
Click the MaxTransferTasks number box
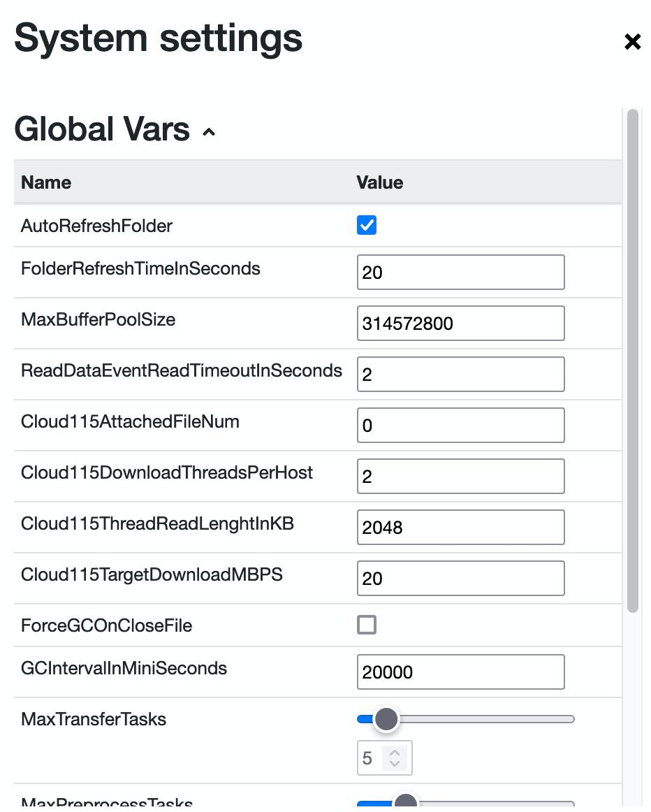pyautogui.click(x=370, y=758)
